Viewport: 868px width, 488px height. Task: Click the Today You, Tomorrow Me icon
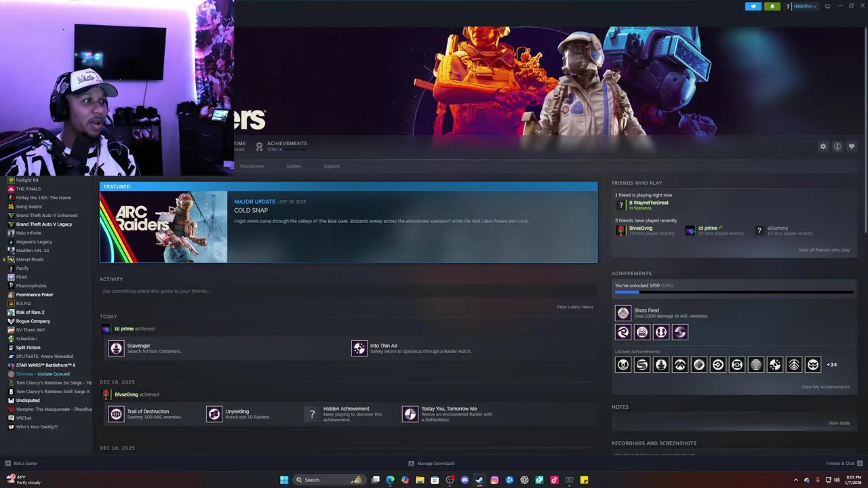click(x=410, y=414)
